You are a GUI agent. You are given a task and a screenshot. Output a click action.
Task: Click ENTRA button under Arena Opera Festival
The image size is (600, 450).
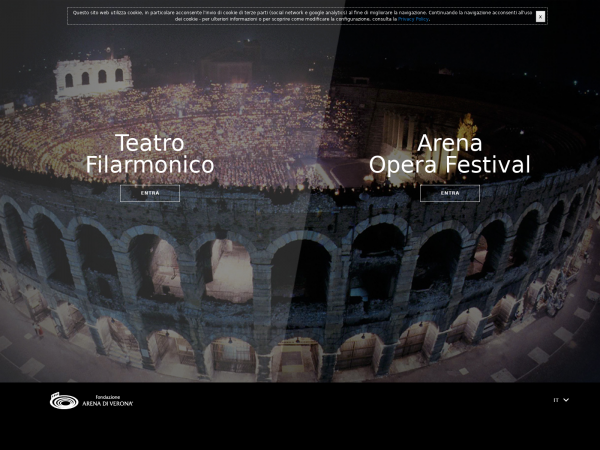point(450,193)
